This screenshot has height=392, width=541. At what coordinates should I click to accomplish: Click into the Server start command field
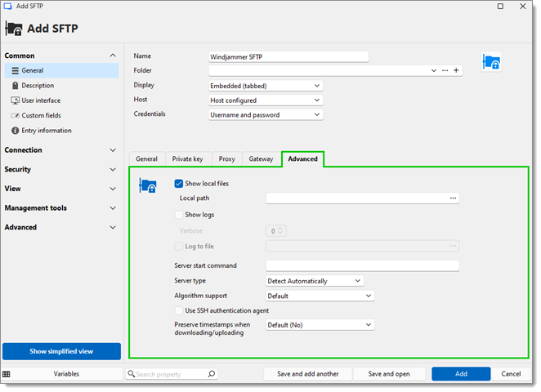tap(362, 265)
